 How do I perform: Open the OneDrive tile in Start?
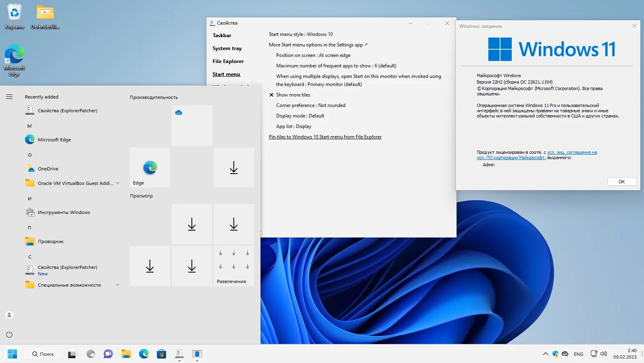click(192, 126)
